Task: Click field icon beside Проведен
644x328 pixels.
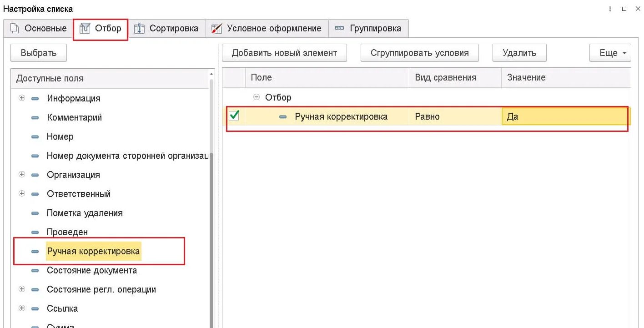Action: point(35,232)
